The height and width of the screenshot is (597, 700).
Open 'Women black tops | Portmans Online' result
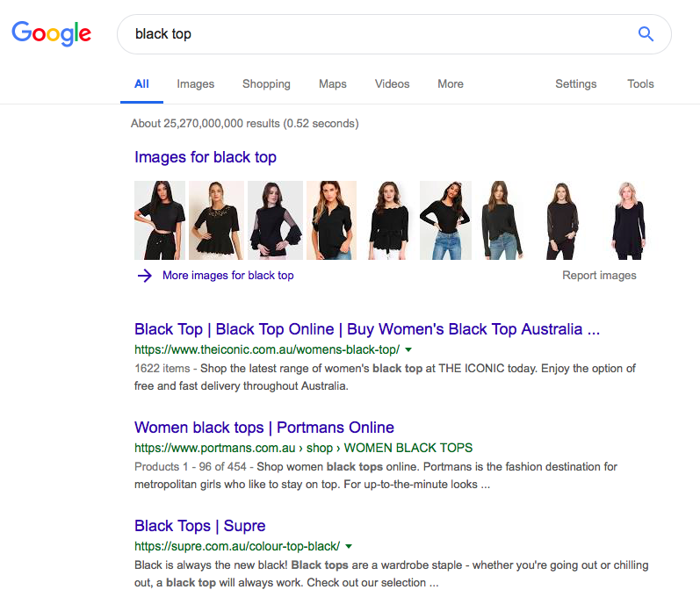[263, 428]
